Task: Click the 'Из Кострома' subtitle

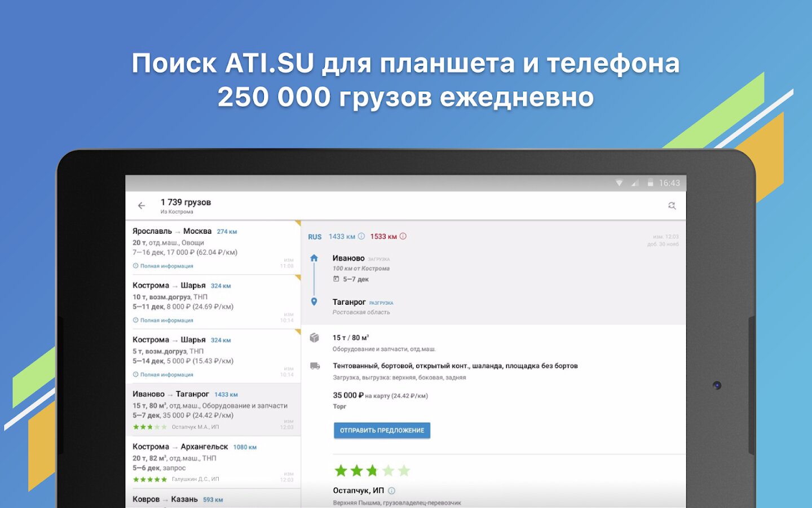Action: 176,212
